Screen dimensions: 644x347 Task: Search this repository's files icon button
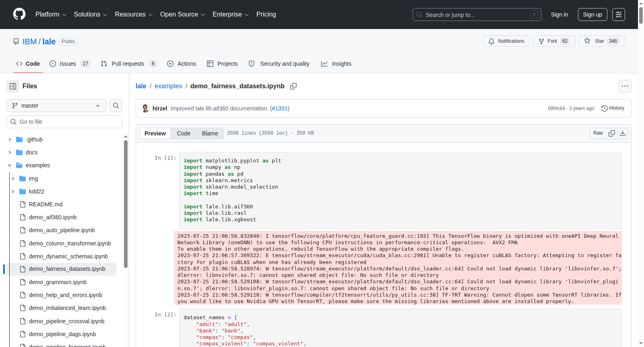pos(116,106)
